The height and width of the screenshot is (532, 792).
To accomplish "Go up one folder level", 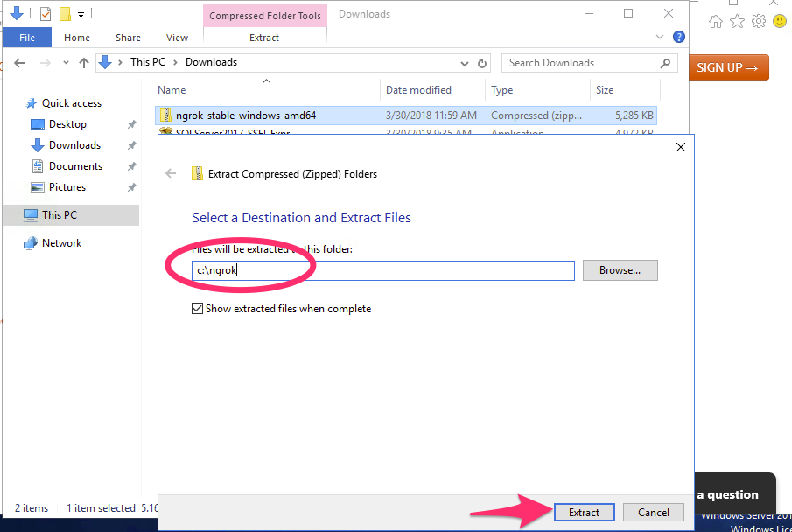I will tap(84, 63).
